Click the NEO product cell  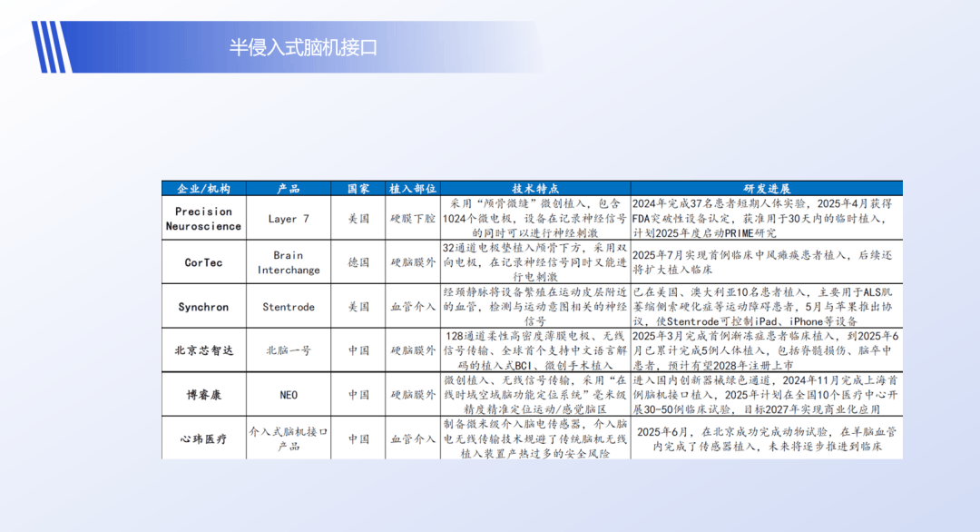pyautogui.click(x=289, y=395)
